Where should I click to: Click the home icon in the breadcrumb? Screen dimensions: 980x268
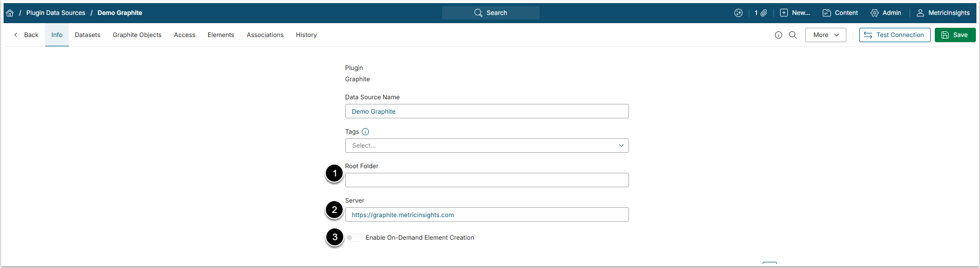(x=10, y=13)
